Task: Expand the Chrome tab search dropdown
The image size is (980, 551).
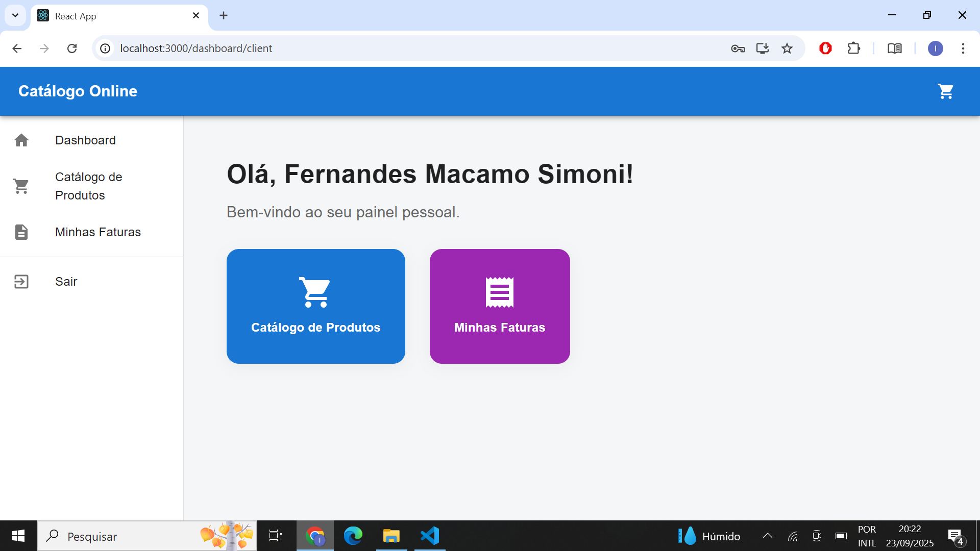Action: [x=15, y=15]
